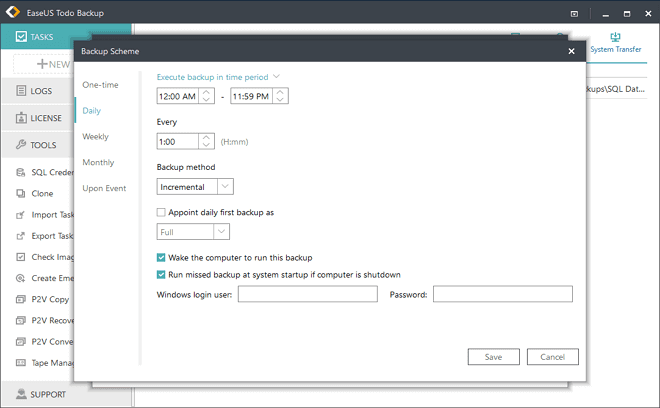This screenshot has width=660, height=408.
Task: Focus the Password input field
Action: pos(502,294)
